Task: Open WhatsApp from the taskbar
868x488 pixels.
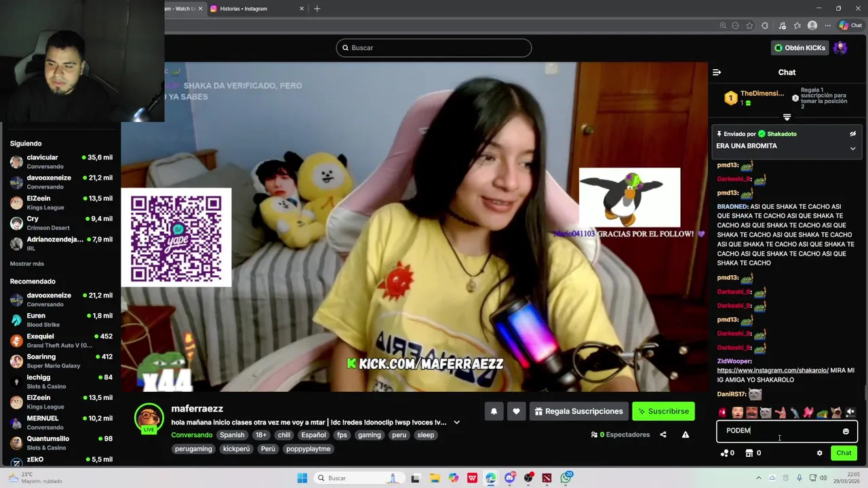Action: click(566, 478)
